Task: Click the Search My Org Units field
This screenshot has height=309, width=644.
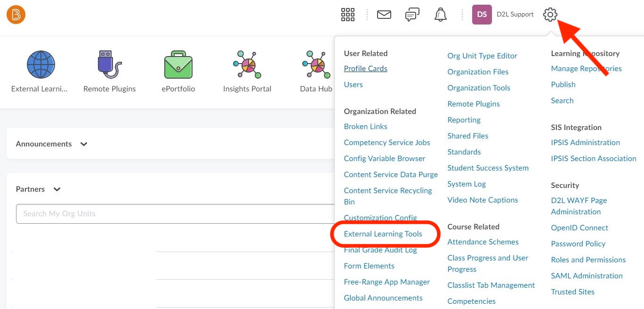Action: 175,214
